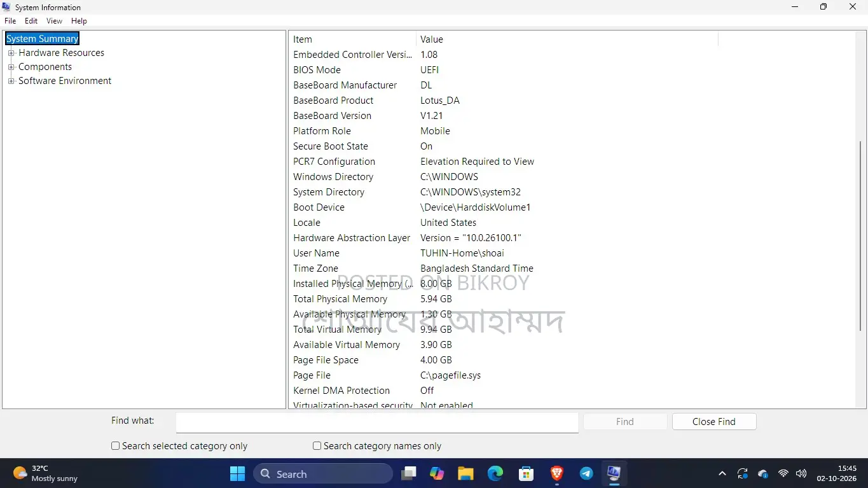The width and height of the screenshot is (868, 488).
Task: Click the volume speaker icon
Action: [x=801, y=474]
